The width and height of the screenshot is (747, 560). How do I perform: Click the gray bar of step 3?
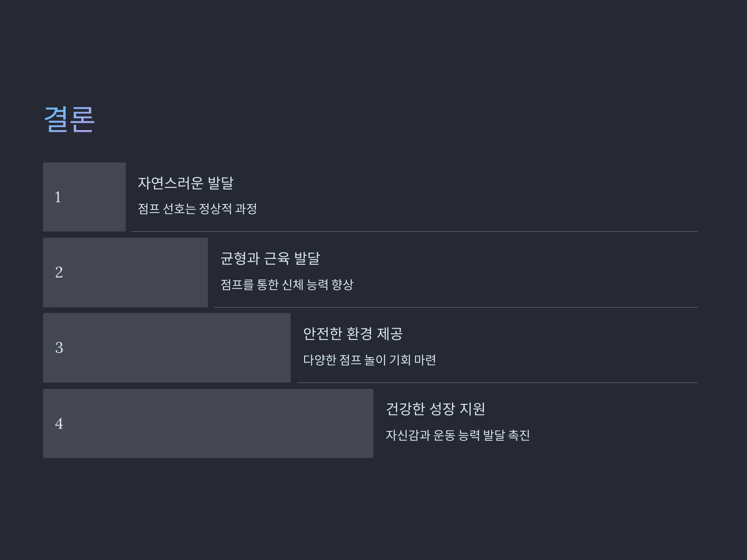[x=167, y=348]
